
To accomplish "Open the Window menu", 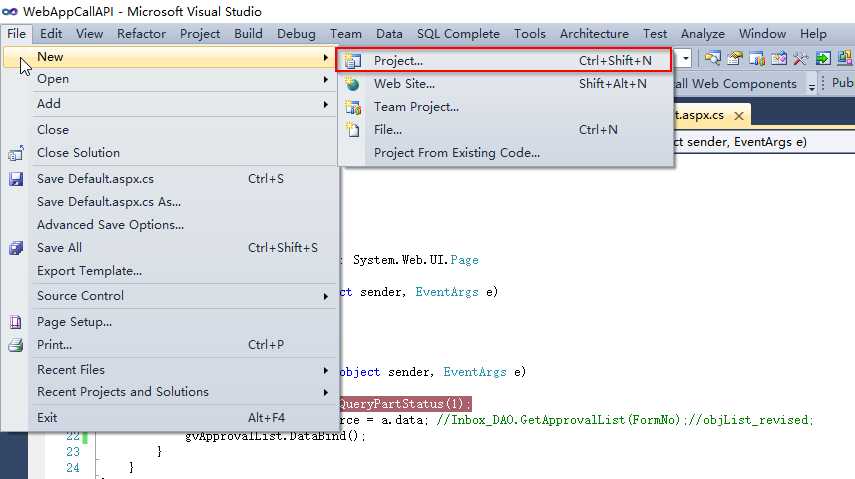I will (762, 34).
